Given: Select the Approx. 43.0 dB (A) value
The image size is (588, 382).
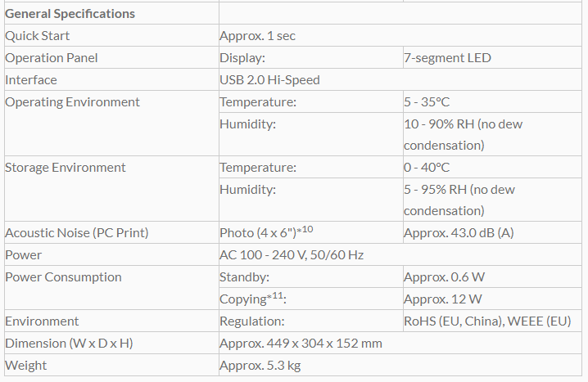Looking at the screenshot, I should point(459,233).
